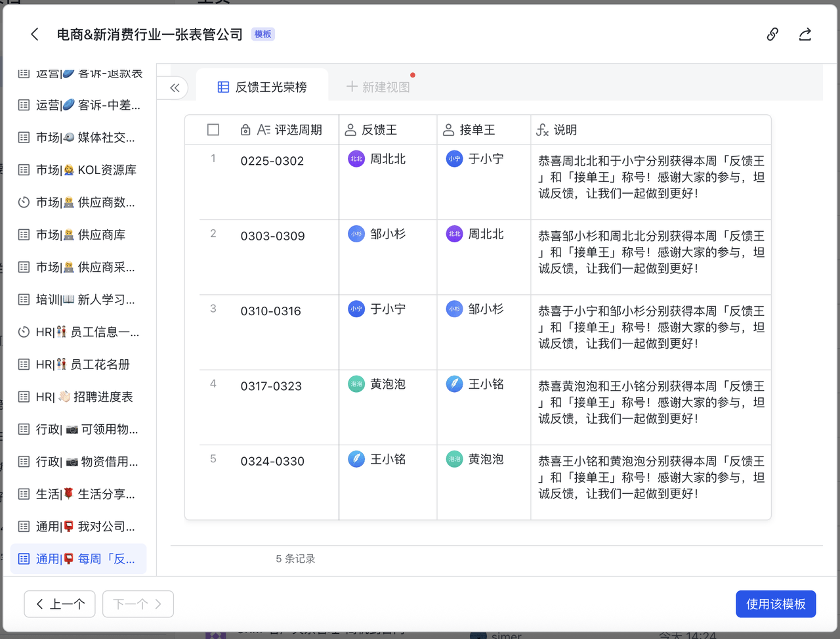
Task: Click 王小铭's feather avatar in row 5
Action: point(356,459)
